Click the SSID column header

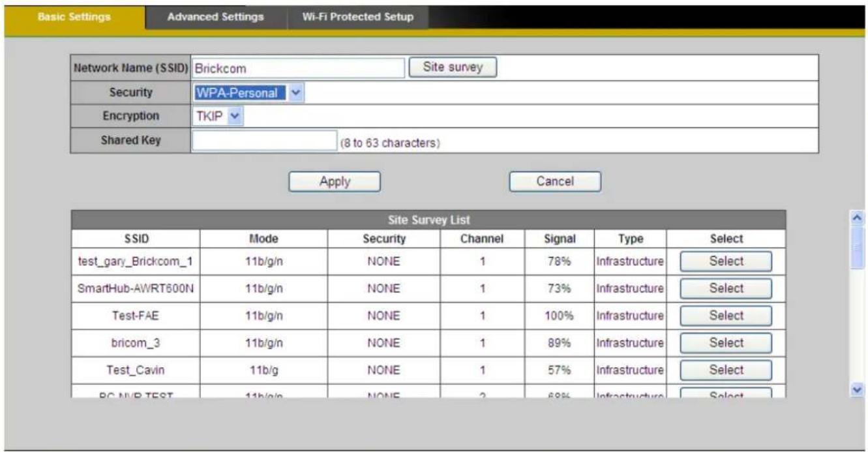(136, 239)
